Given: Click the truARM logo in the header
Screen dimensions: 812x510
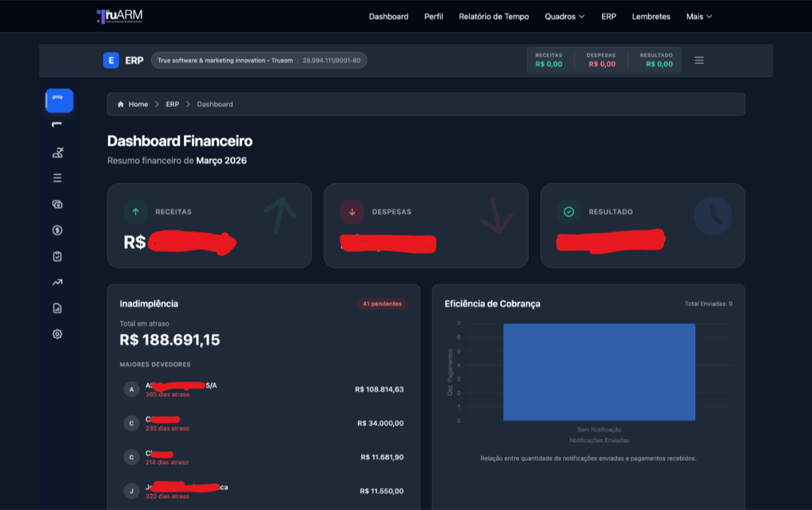Looking at the screenshot, I should click(x=119, y=16).
